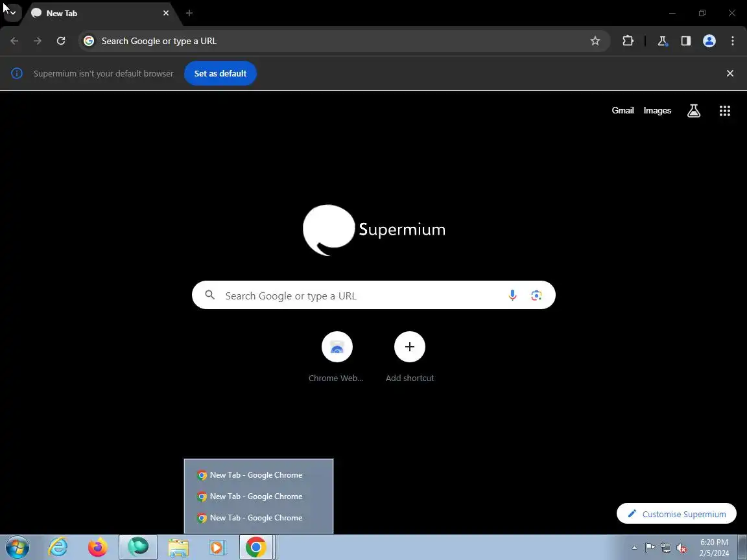Click the address bar URL field
The image size is (747, 560).
[x=344, y=41]
